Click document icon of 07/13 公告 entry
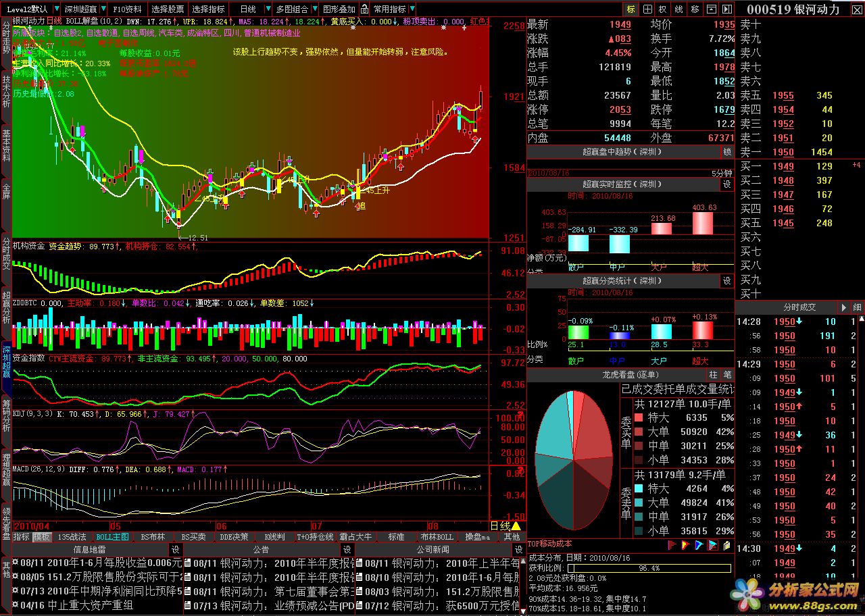 point(187,605)
